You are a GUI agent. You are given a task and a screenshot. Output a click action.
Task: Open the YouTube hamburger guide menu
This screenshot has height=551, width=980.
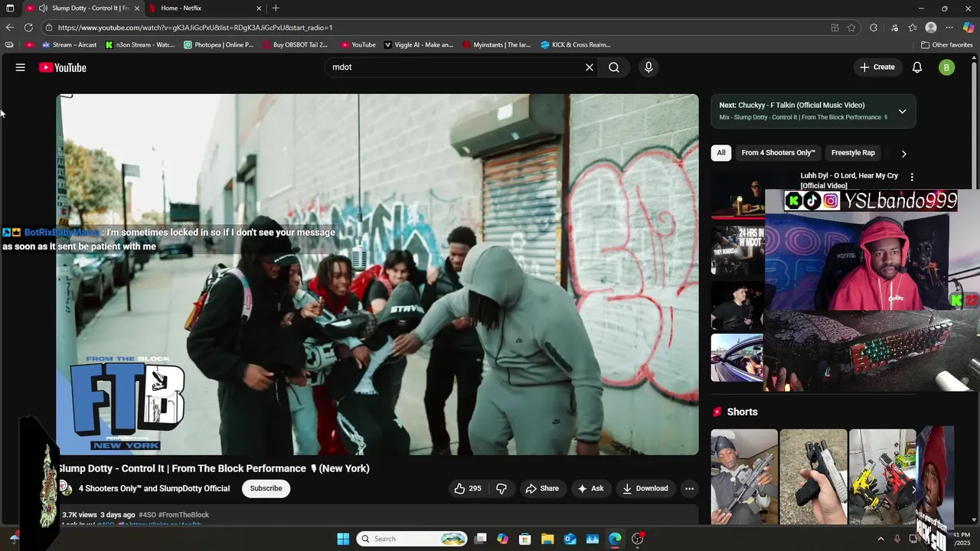tap(21, 67)
